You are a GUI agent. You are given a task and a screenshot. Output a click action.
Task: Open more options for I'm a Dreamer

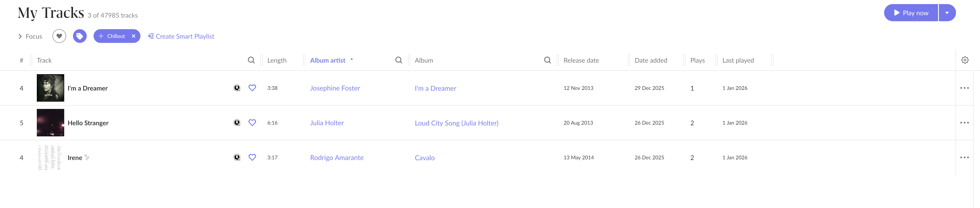[x=964, y=88]
